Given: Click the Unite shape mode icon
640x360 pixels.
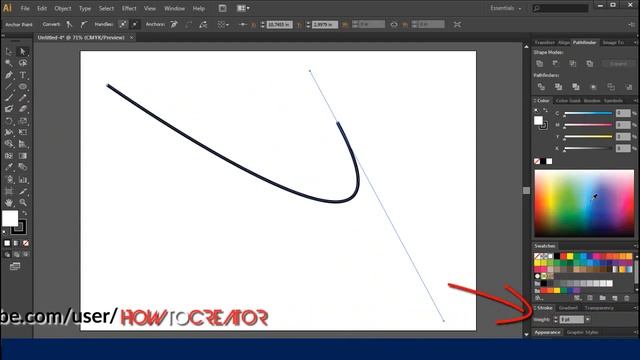Looking at the screenshot, I should [x=540, y=64].
